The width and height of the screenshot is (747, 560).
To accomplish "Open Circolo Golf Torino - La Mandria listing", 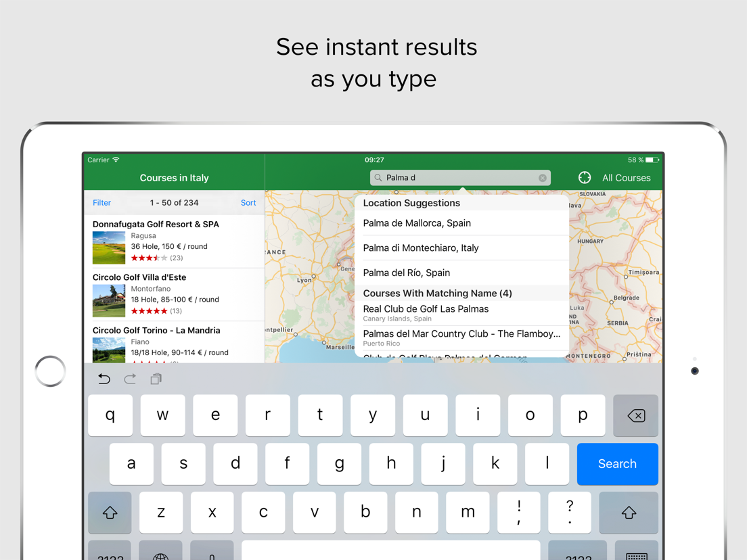I will (x=175, y=342).
